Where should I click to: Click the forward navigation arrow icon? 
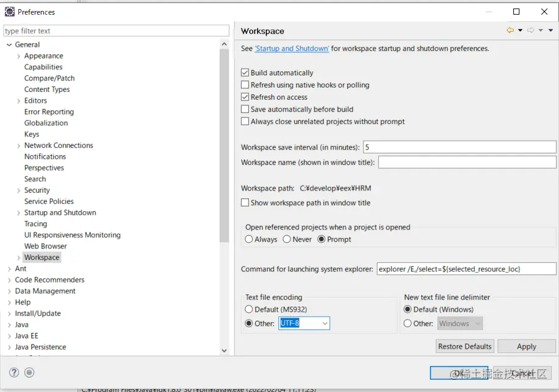point(531,30)
